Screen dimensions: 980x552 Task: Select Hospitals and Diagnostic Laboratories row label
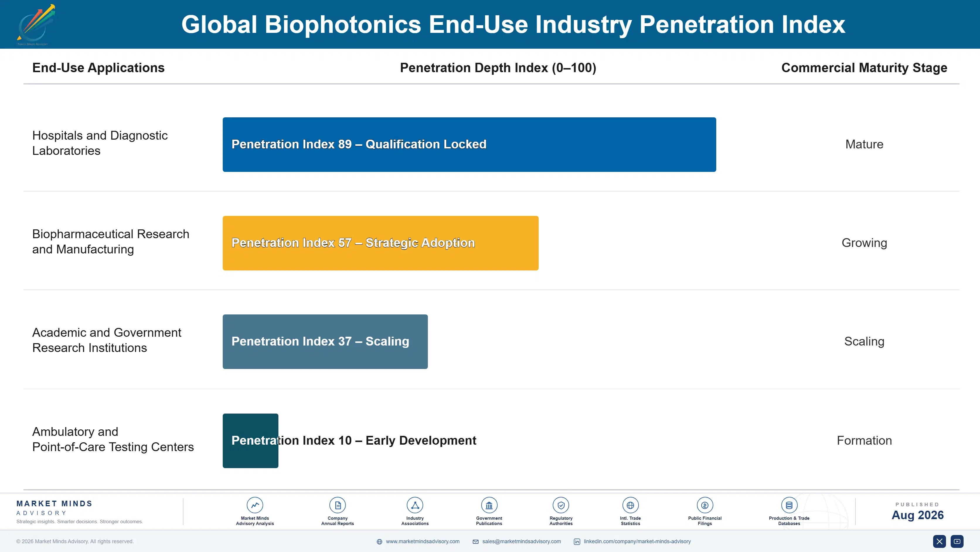click(x=100, y=143)
